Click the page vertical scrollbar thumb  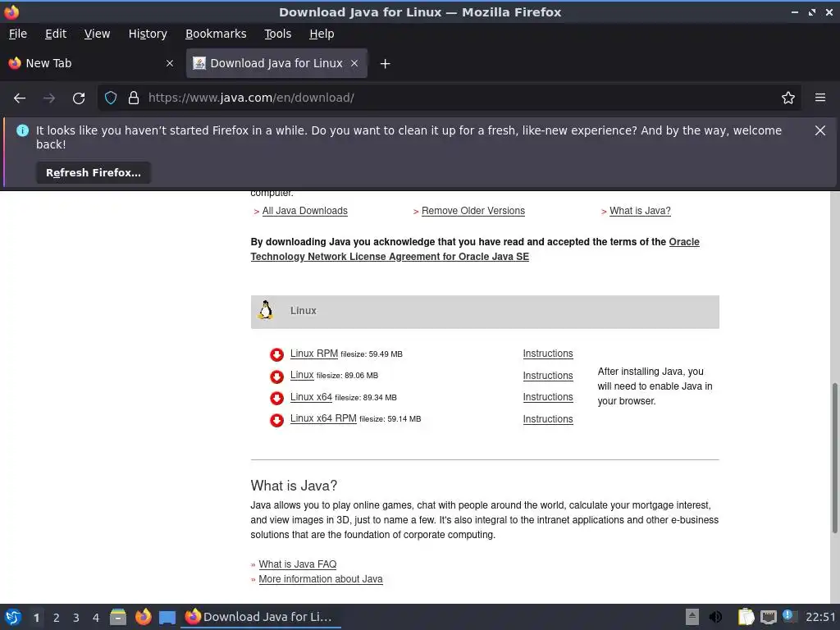[834, 458]
